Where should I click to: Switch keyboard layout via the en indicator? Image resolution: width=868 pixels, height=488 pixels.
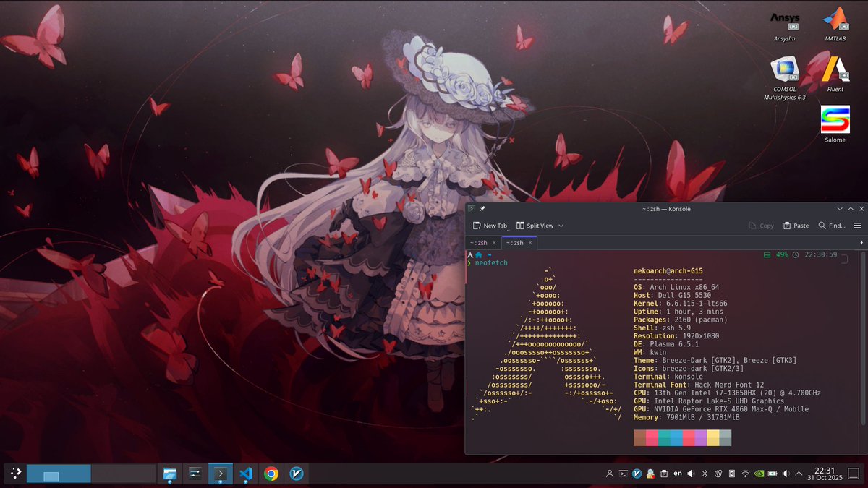[x=678, y=473]
